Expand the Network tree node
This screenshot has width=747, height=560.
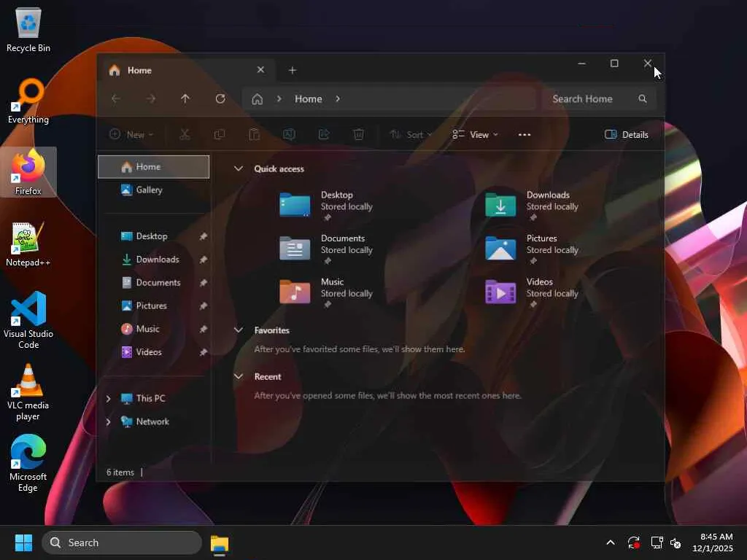(108, 422)
